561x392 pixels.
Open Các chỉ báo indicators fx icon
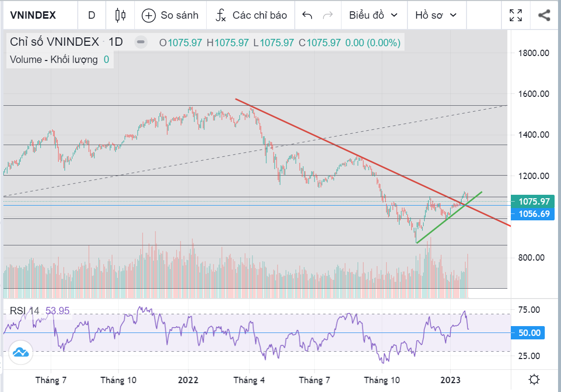221,15
